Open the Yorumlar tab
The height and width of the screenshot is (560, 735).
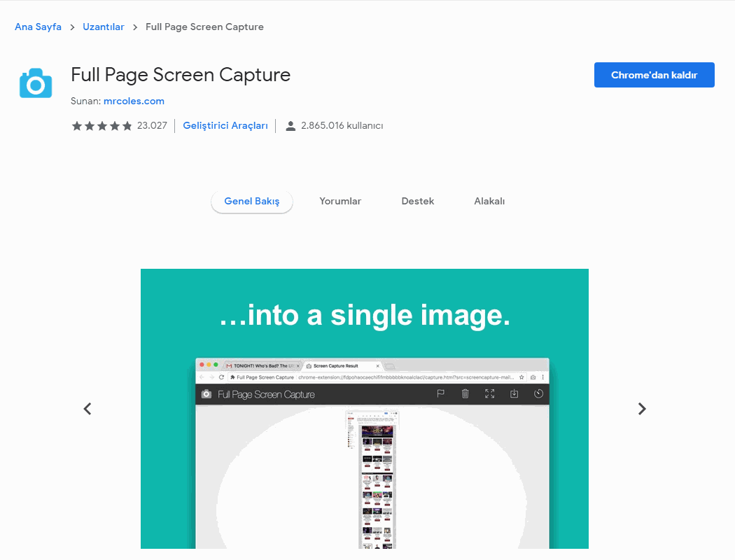click(x=340, y=202)
